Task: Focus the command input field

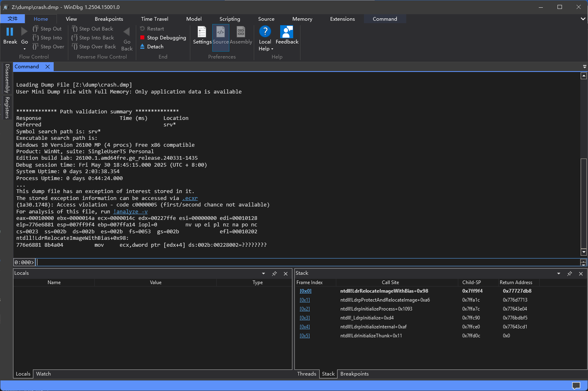Action: [307, 263]
